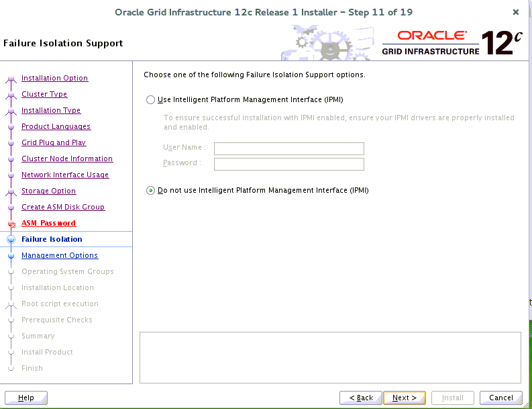
Task: Open the Help button
Action: coord(26,398)
